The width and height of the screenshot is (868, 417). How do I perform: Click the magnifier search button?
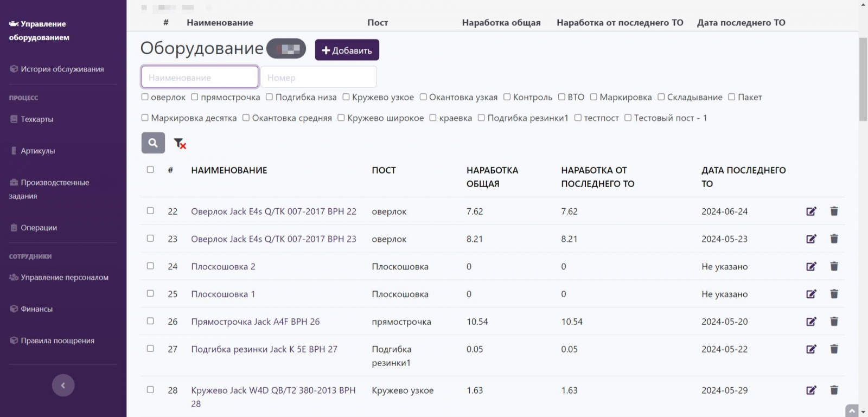153,143
